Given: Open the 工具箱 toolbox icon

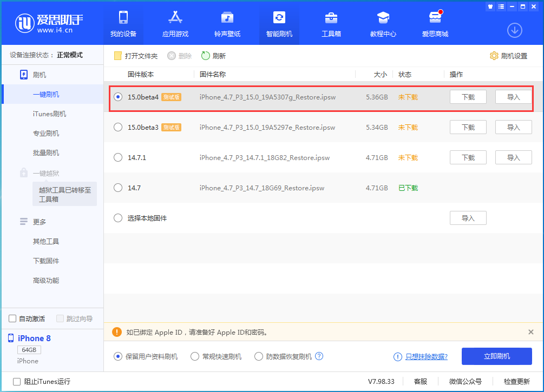Looking at the screenshot, I should click(x=331, y=18).
